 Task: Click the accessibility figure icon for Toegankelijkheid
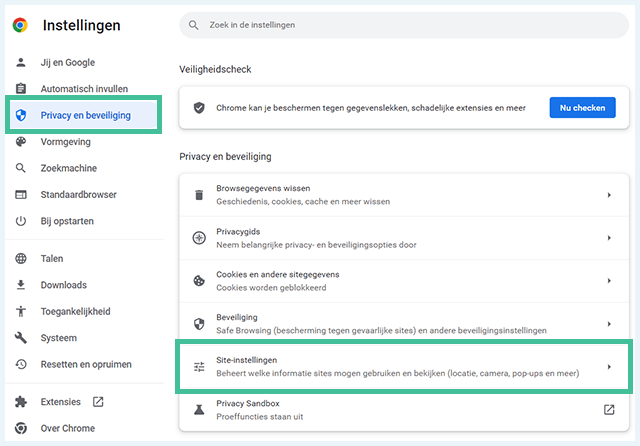[x=21, y=311]
